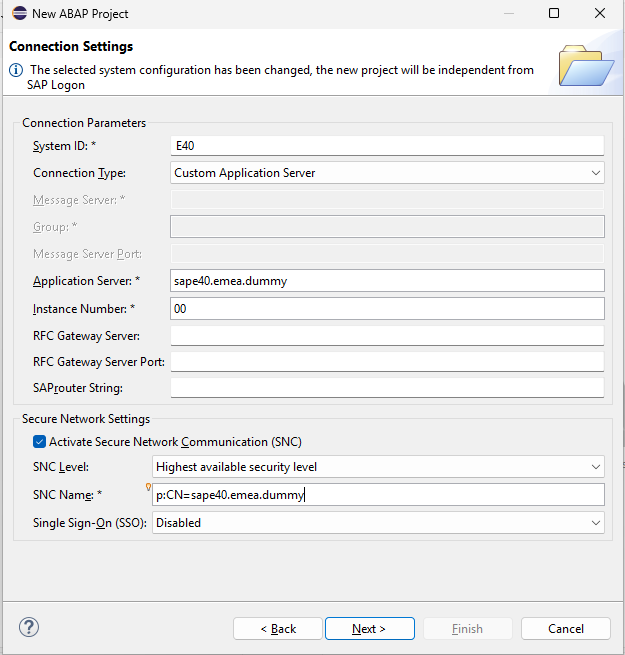Viewport: 625px width, 655px height.
Task: Click the "Connection Settings" heading
Action: [x=71, y=46]
